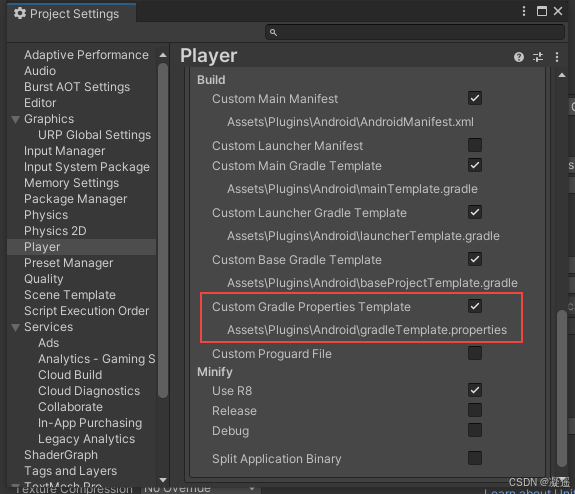This screenshot has height=494, width=575.
Task: Open Tags and Layers settings
Action: coord(70,471)
